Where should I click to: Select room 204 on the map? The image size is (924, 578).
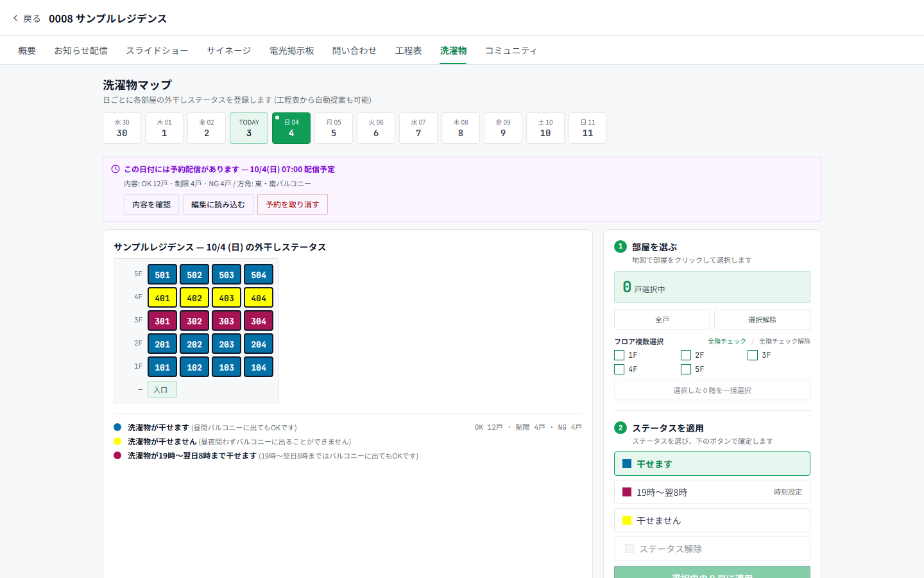click(259, 344)
